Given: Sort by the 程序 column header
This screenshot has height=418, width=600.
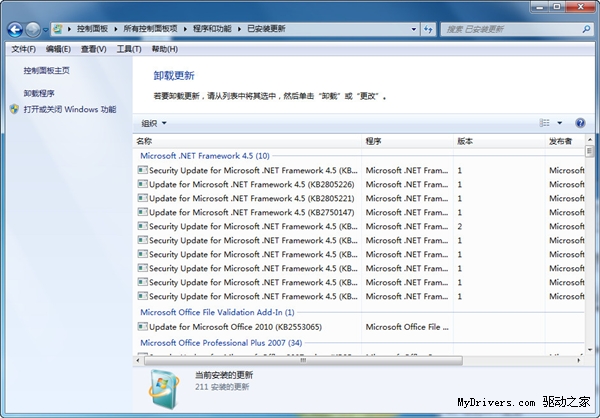Looking at the screenshot, I should point(407,141).
